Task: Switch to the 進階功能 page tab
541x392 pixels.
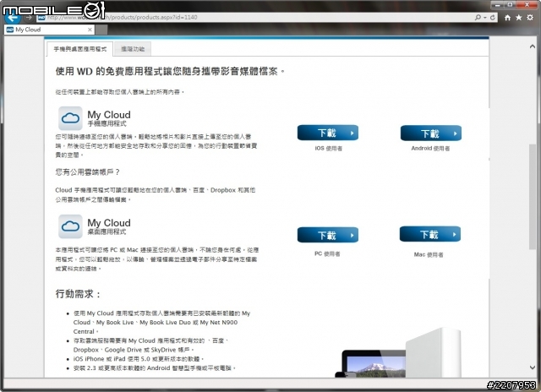Action: (133, 49)
